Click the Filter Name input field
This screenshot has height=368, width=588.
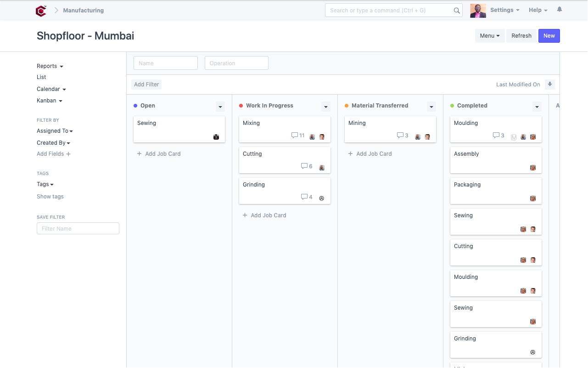78,228
